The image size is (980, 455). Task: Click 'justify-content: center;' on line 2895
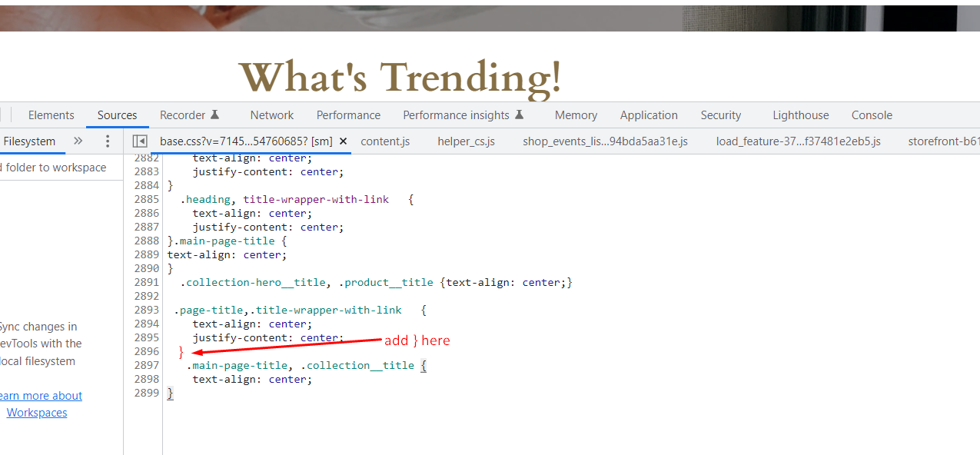pyautogui.click(x=268, y=338)
